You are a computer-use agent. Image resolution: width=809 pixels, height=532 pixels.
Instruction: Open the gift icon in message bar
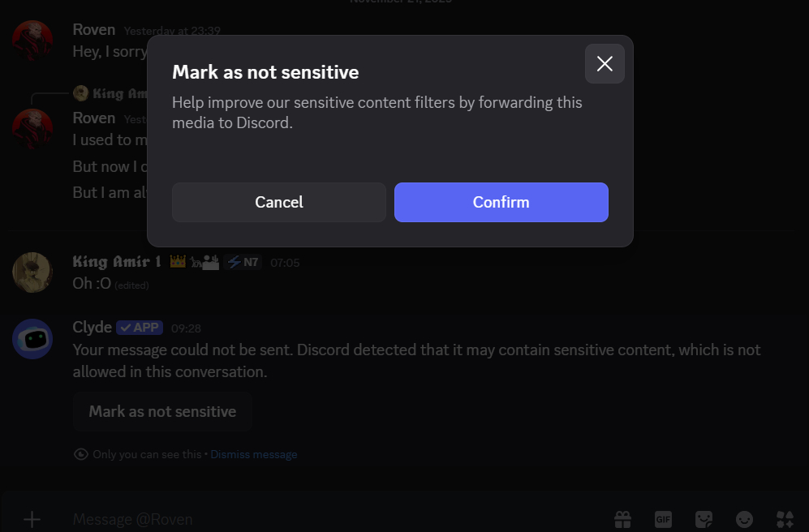pos(622,519)
